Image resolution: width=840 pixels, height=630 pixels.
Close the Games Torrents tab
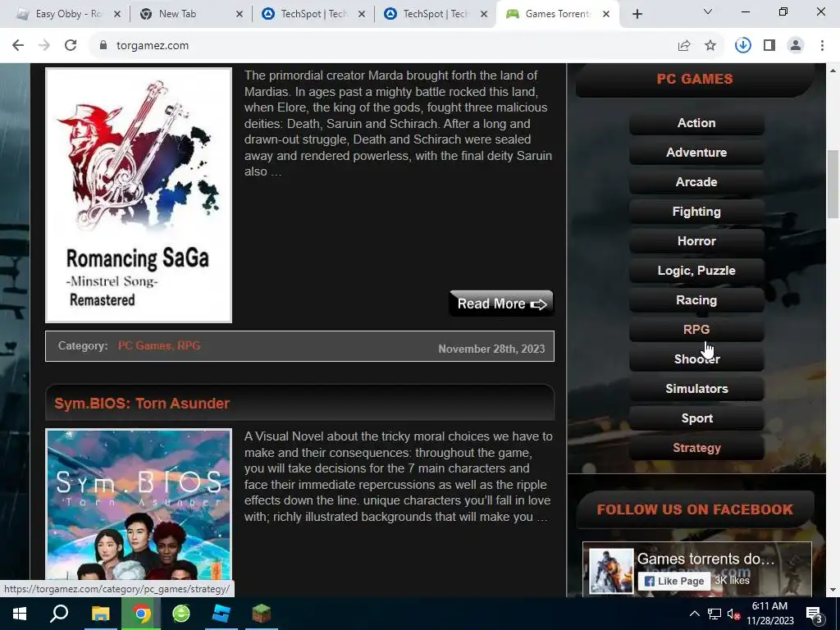[606, 14]
